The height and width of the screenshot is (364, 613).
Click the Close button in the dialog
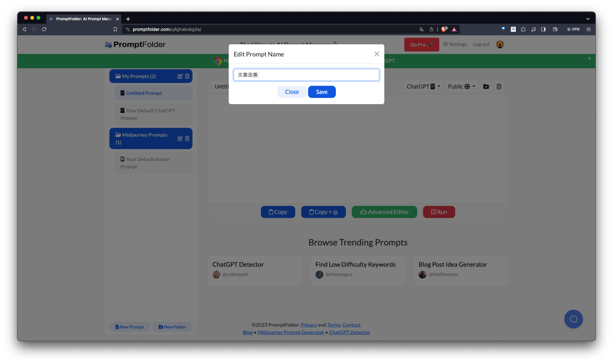coord(292,92)
